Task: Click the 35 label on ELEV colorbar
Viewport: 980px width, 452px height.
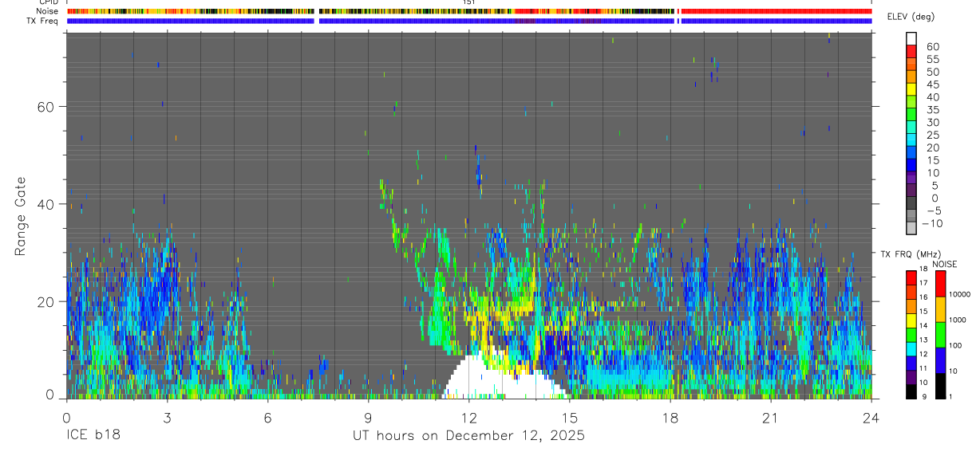Action: [x=932, y=109]
